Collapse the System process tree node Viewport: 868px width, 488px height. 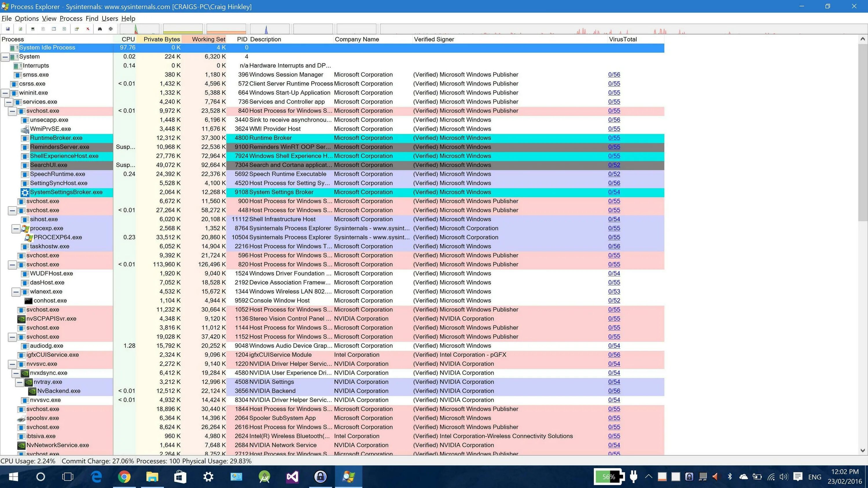5,57
